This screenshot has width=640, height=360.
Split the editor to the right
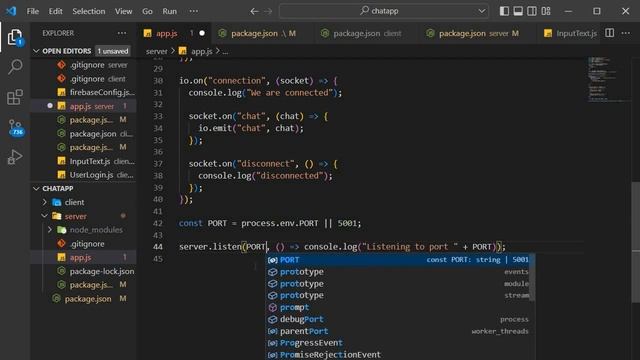click(609, 33)
